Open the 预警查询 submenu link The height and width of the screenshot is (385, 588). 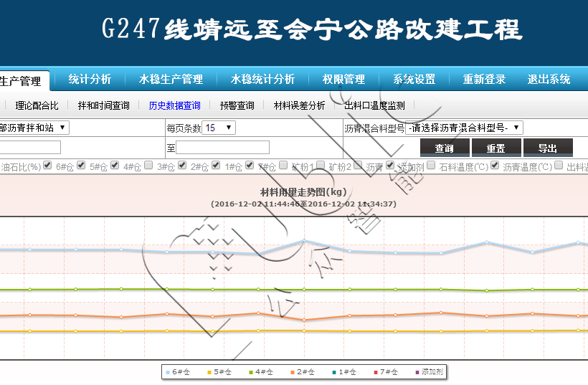237,105
